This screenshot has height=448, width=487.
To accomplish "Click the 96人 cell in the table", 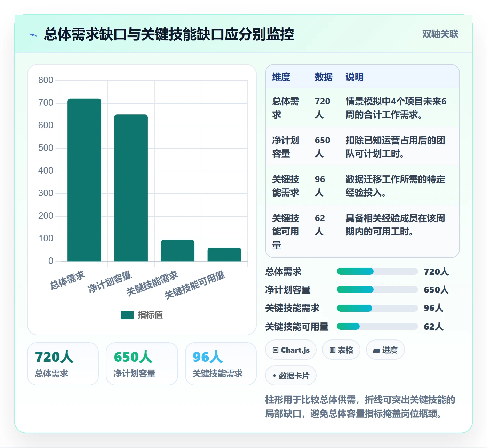I will pos(320,186).
